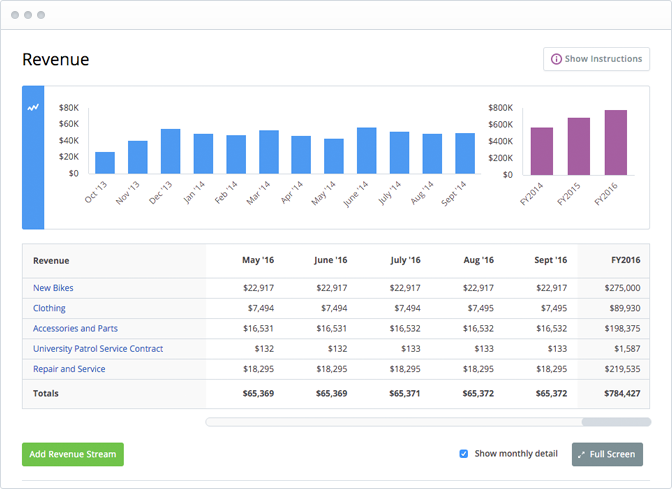
Task: Click the Oct '13 blue bar
Action: tap(105, 163)
